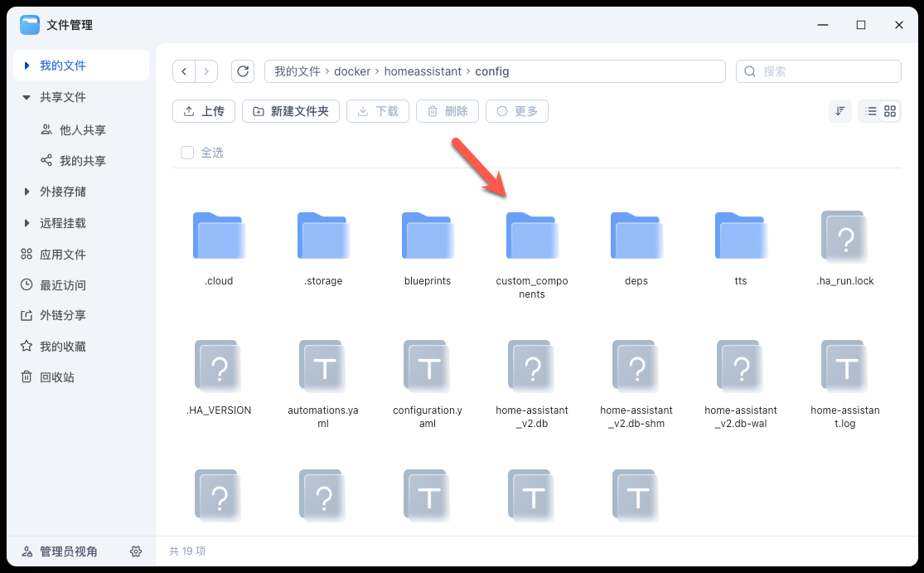Open the 更多 dropdown menu
The height and width of the screenshot is (573, 924).
pos(516,110)
